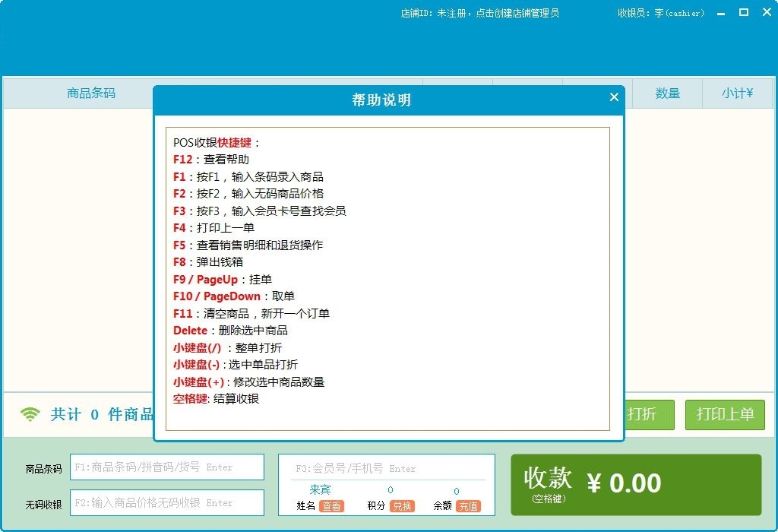This screenshot has height=532, width=778.
Task: Click the F1 输入条码录入商品 line
Action: pyautogui.click(x=248, y=176)
